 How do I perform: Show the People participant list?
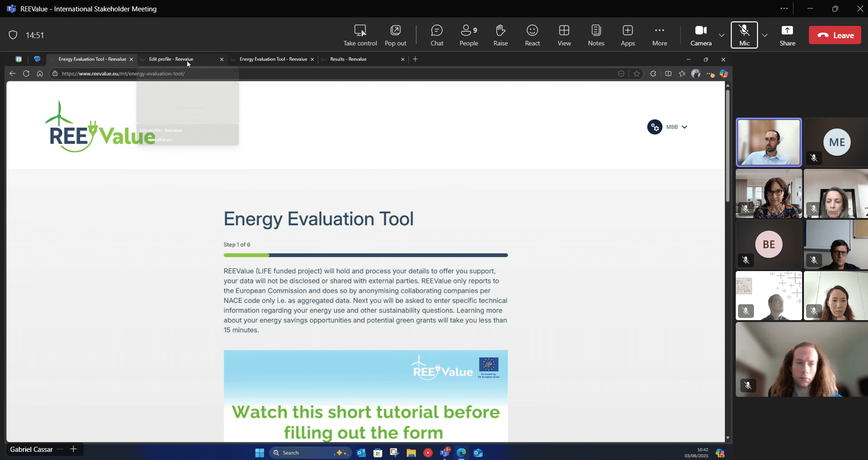pyautogui.click(x=469, y=35)
